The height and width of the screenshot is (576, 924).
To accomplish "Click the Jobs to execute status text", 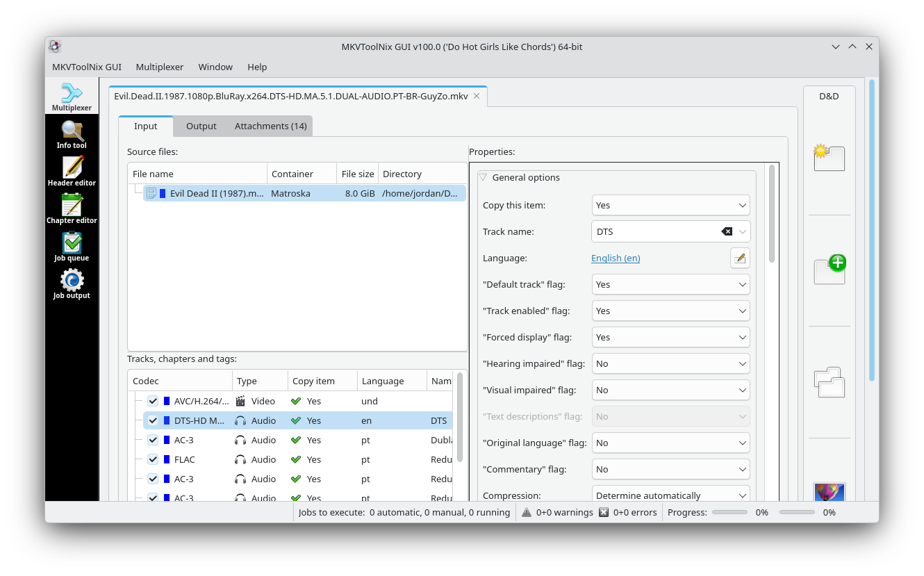I will point(404,512).
